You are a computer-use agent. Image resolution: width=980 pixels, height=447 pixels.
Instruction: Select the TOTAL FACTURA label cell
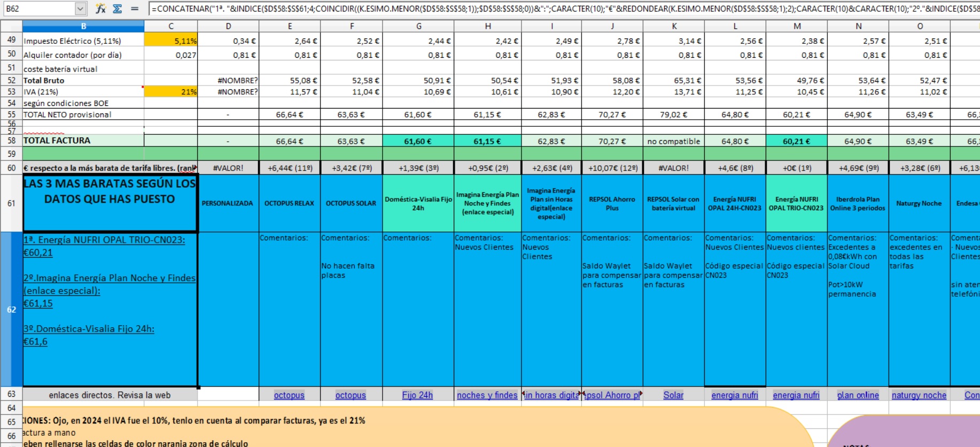pyautogui.click(x=83, y=141)
